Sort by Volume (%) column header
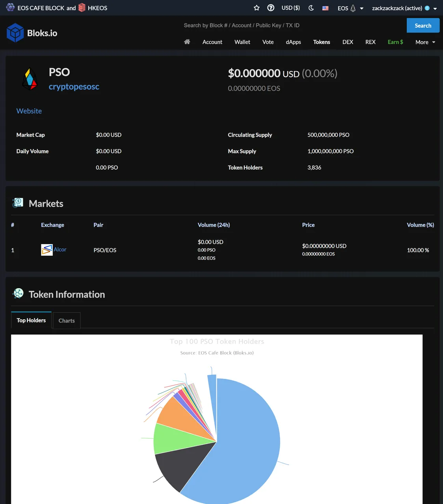The height and width of the screenshot is (504, 443). tap(420, 225)
